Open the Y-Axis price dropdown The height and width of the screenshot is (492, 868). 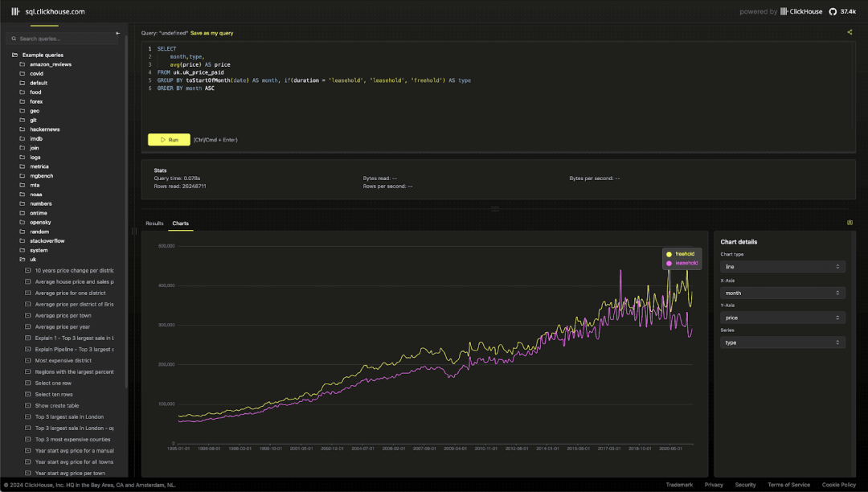pos(782,318)
